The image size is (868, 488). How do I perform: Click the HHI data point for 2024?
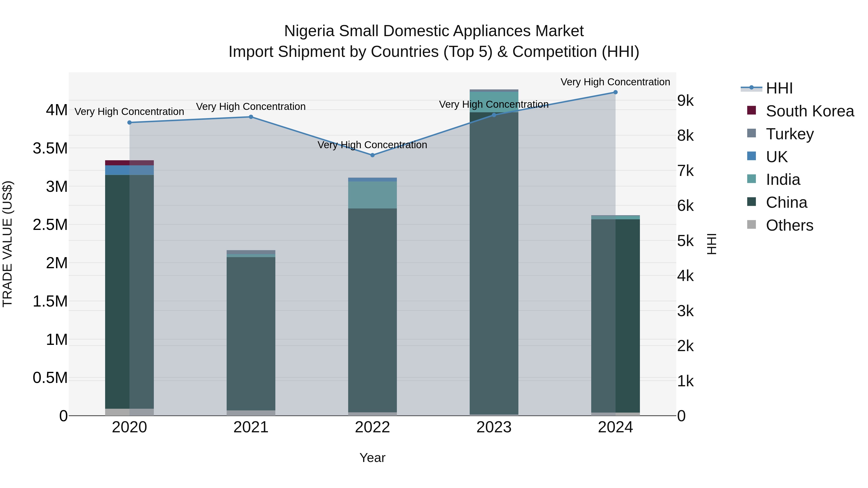pos(615,92)
